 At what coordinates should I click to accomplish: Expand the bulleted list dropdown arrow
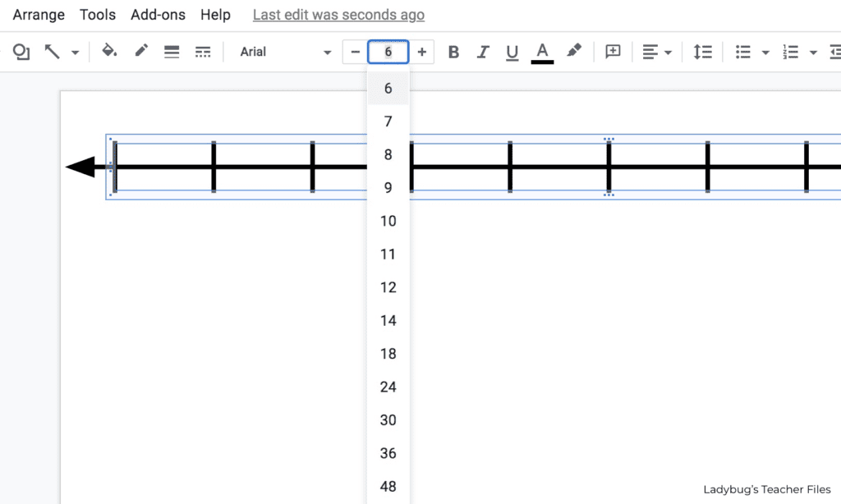tap(765, 53)
